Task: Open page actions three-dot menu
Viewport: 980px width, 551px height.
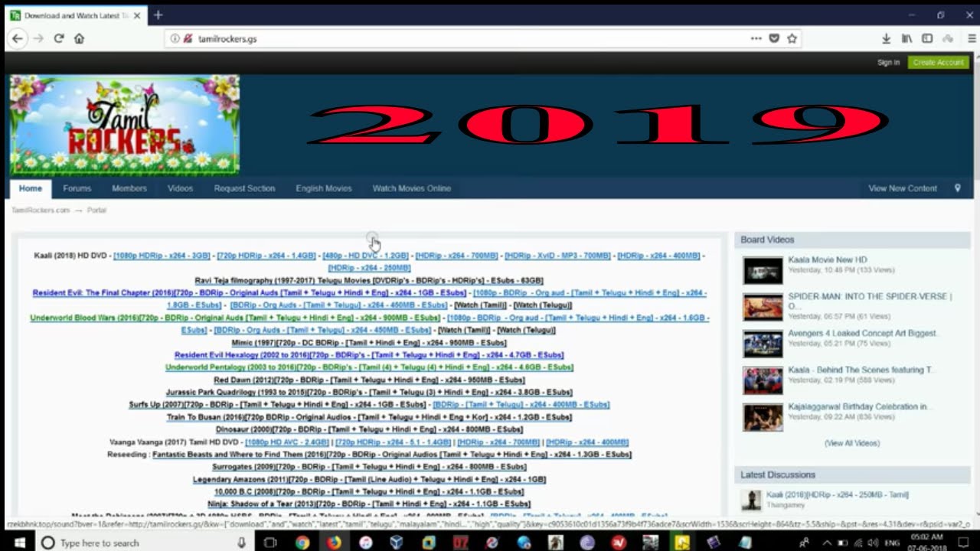Action: point(756,38)
